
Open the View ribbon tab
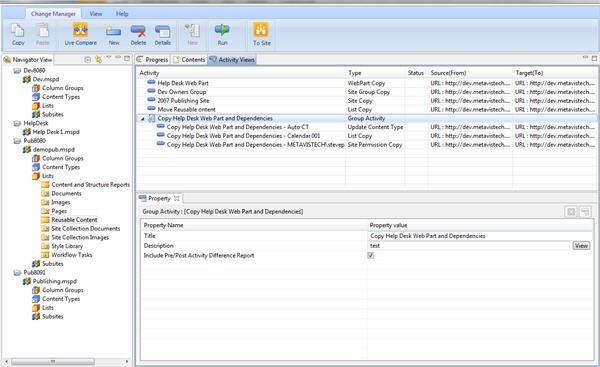[96, 14]
